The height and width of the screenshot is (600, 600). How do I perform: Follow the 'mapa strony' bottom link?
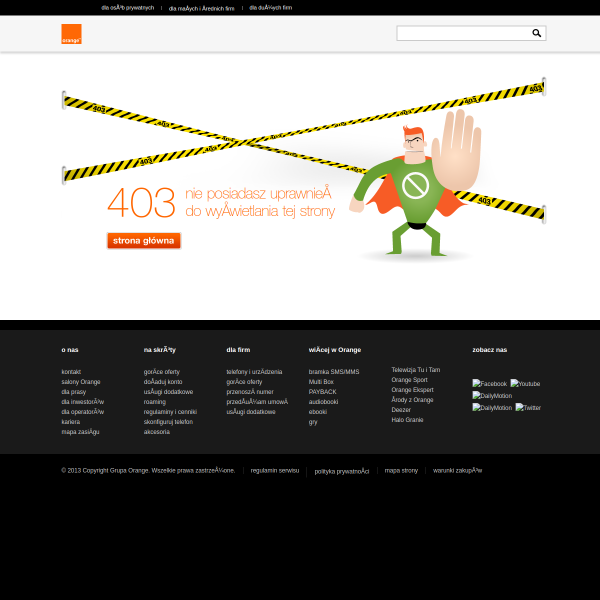(401, 470)
